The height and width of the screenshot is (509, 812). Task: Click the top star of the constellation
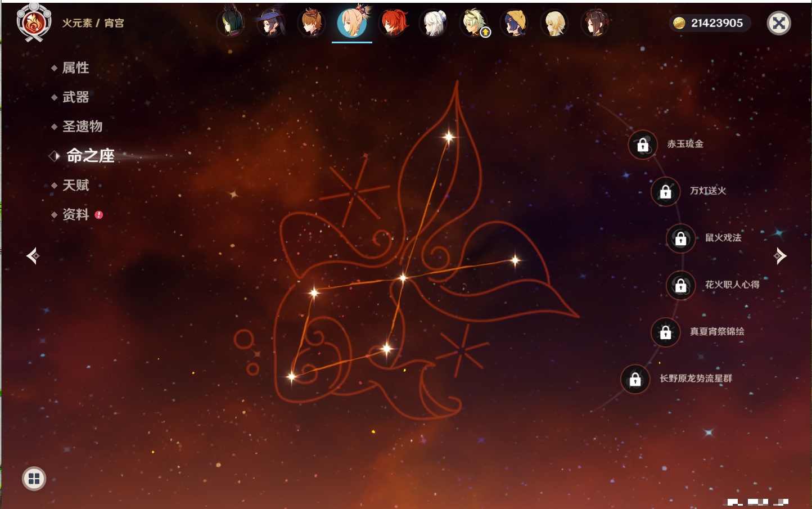[449, 137]
